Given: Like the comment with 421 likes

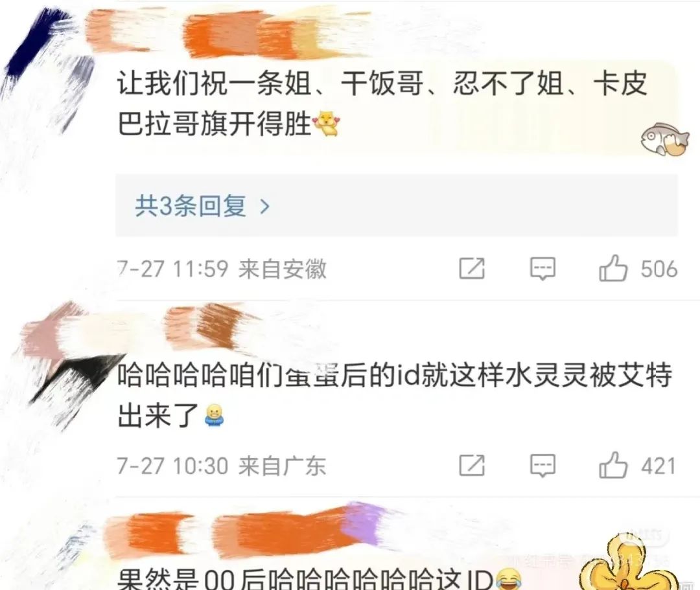Looking at the screenshot, I should [x=613, y=465].
